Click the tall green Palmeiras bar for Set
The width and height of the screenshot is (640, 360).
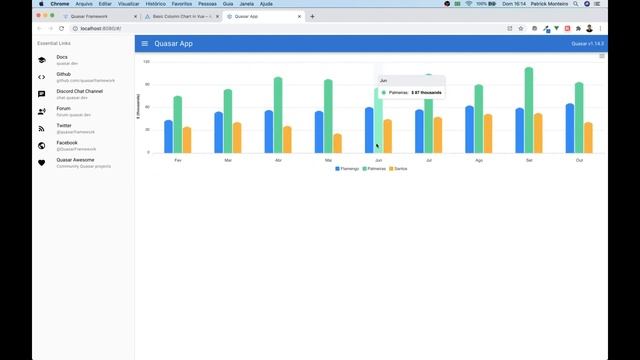click(x=529, y=110)
